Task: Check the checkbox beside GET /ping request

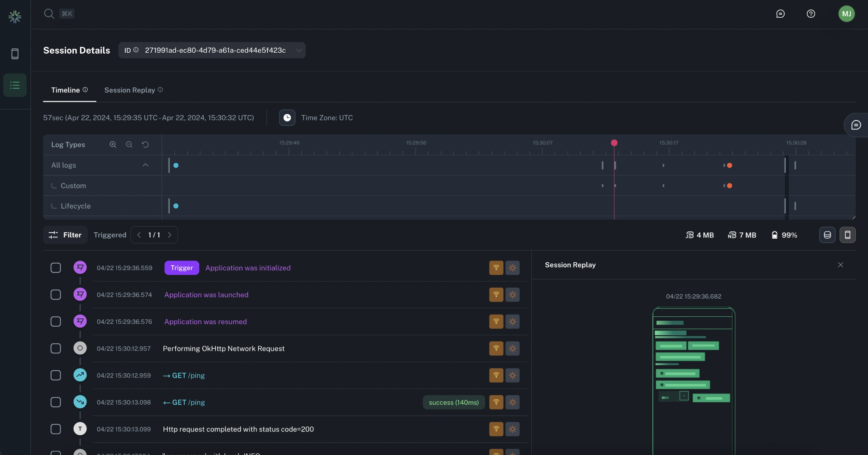Action: (x=55, y=375)
